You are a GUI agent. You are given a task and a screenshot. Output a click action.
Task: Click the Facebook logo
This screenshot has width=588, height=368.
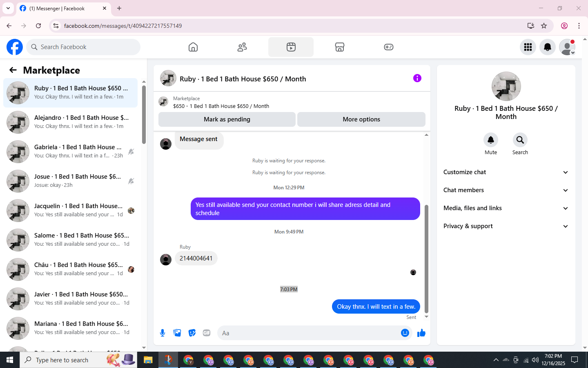15,47
